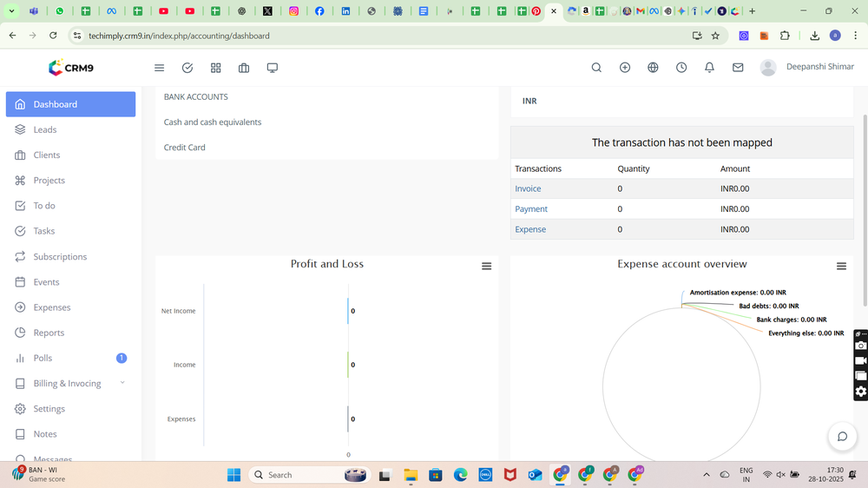Click Amortisation expense legend label
Screen dimensions: 868x488
click(x=738, y=293)
